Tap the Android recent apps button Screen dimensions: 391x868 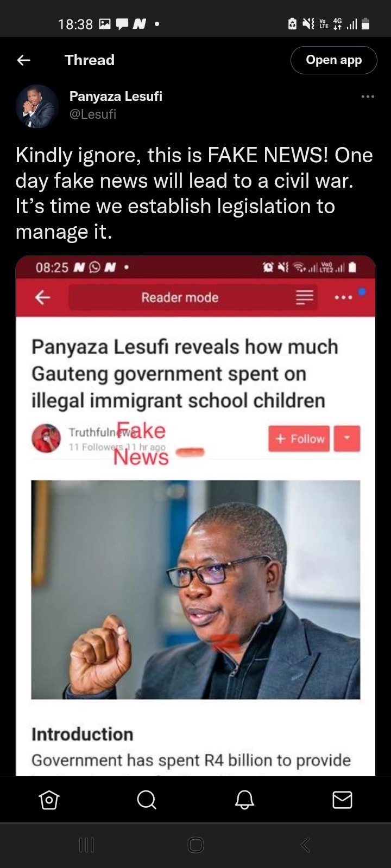point(86,845)
